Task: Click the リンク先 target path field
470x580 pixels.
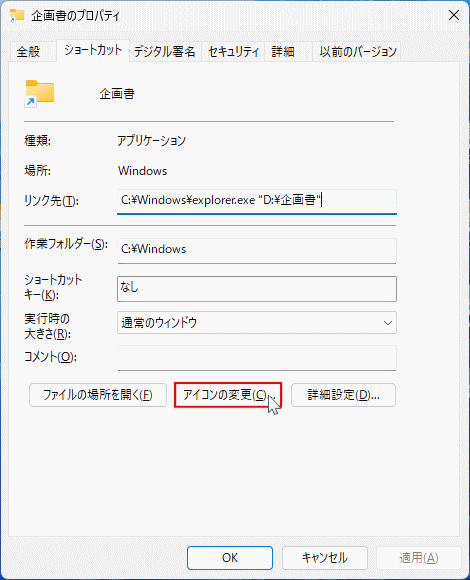Action: point(257,201)
